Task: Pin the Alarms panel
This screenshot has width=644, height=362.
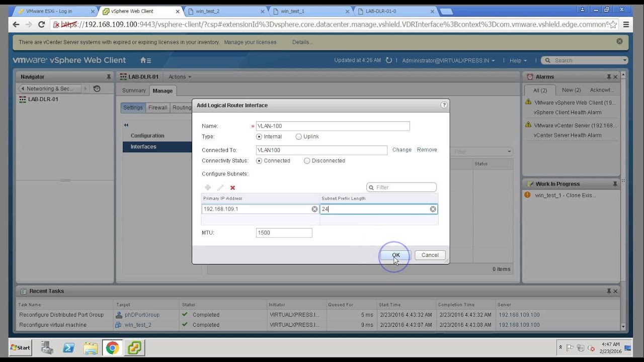Action: 609,77
